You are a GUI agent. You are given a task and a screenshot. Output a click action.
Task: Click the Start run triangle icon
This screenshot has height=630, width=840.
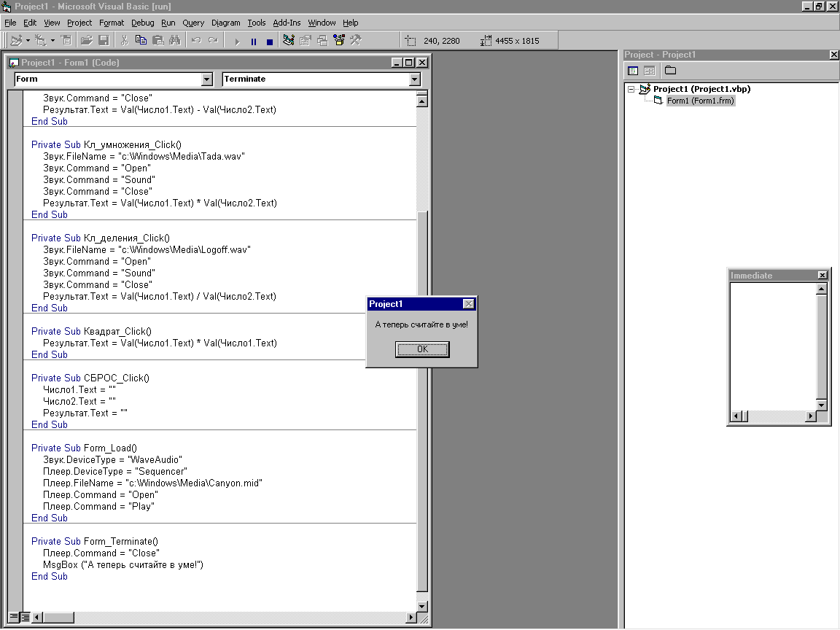(x=237, y=41)
